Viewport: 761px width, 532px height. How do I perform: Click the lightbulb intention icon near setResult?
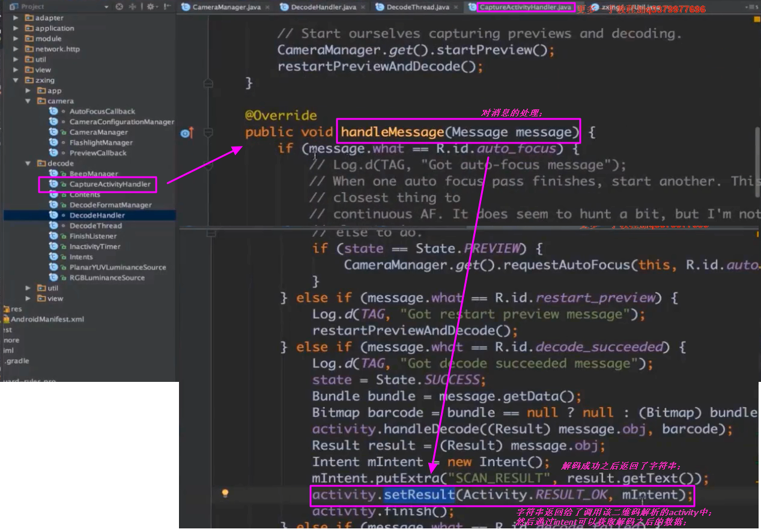225,494
